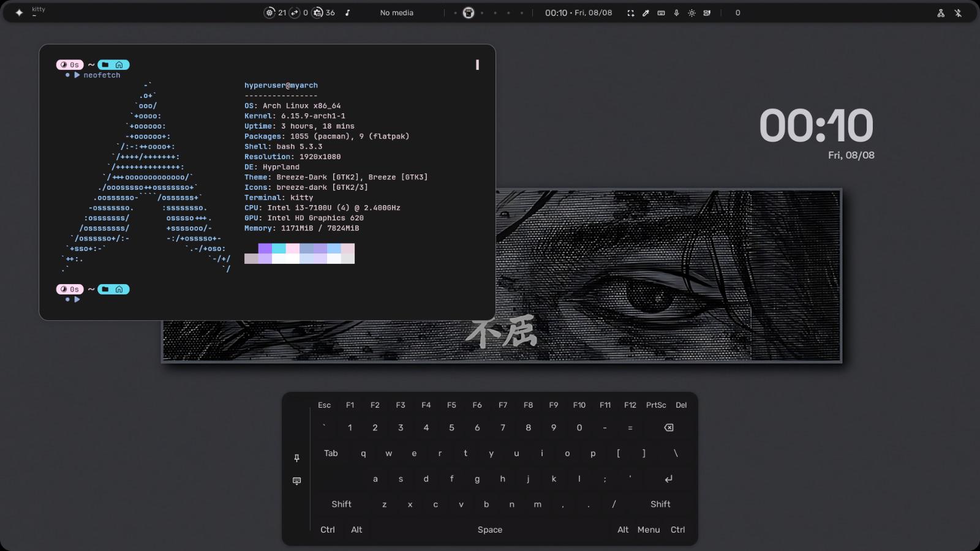Screen dimensions: 980x551
Task: Tap the PrtSc key
Action: pos(656,405)
